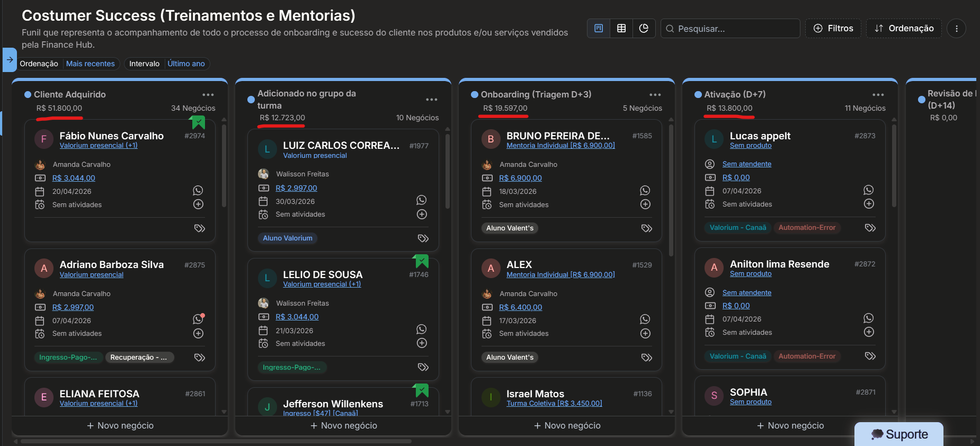Image resolution: width=980 pixels, height=446 pixels.
Task: Open WhatsApp for Anilton lima Resende
Action: (869, 318)
